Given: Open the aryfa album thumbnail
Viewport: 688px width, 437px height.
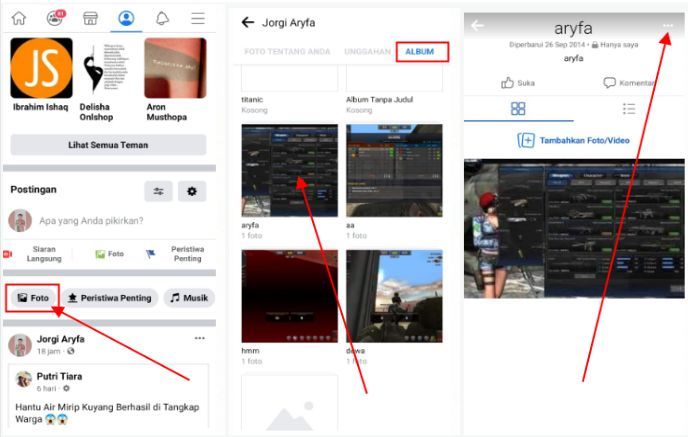Looking at the screenshot, I should pos(290,171).
